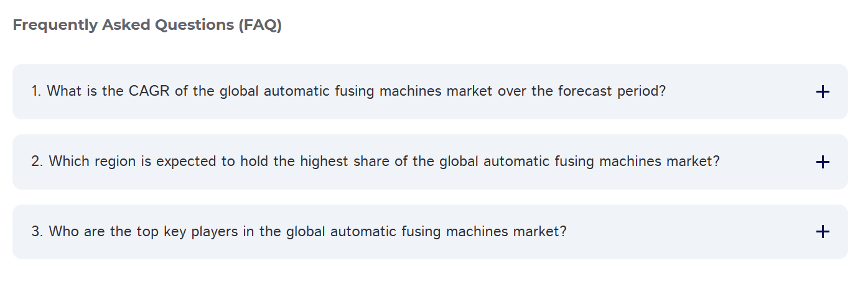The image size is (868, 289).
Task: Expand FAQ question 3 about top key players
Action: (299, 232)
